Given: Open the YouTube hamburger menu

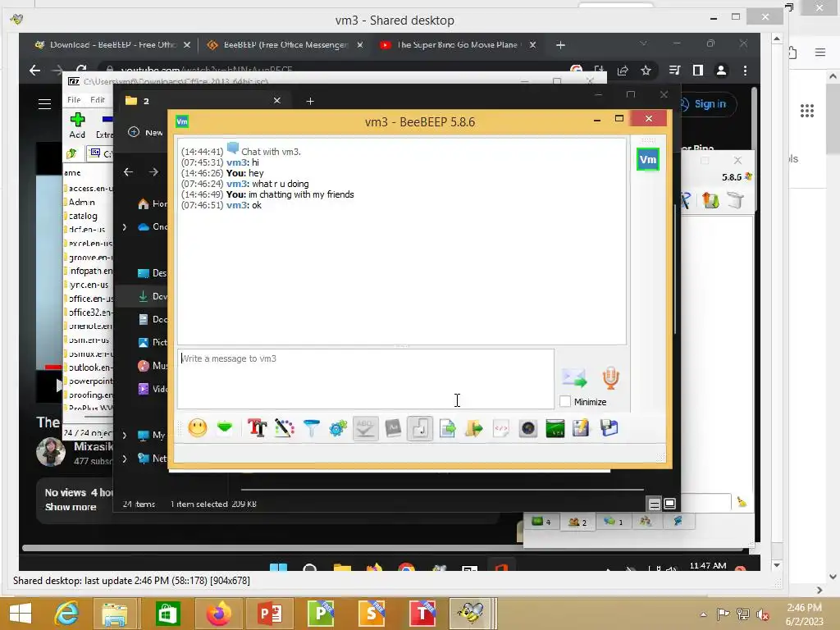Looking at the screenshot, I should coord(44,104).
